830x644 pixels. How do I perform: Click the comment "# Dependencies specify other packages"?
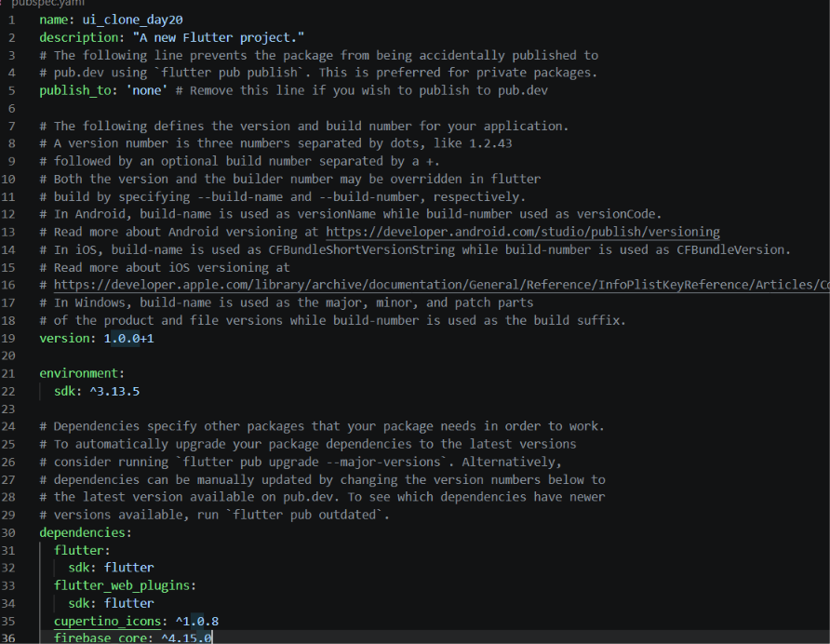tap(322, 426)
